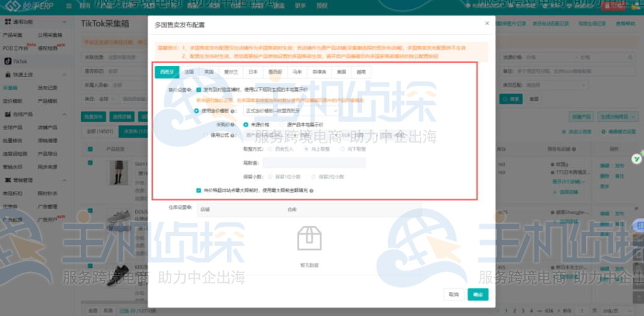
Task: Click the floating green Y assistant icon
Action: click(x=636, y=158)
